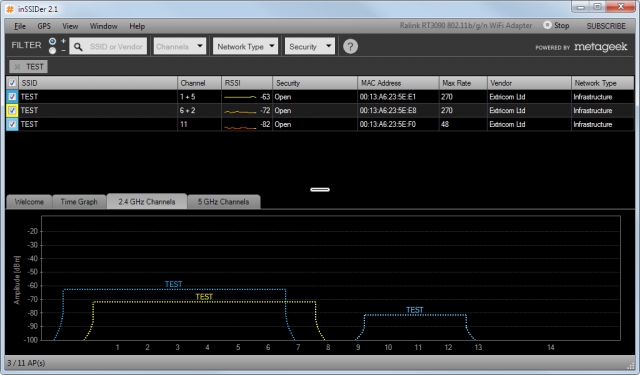Sort by the Vendor column header
Viewport: 640px width, 375px height.
[529, 83]
